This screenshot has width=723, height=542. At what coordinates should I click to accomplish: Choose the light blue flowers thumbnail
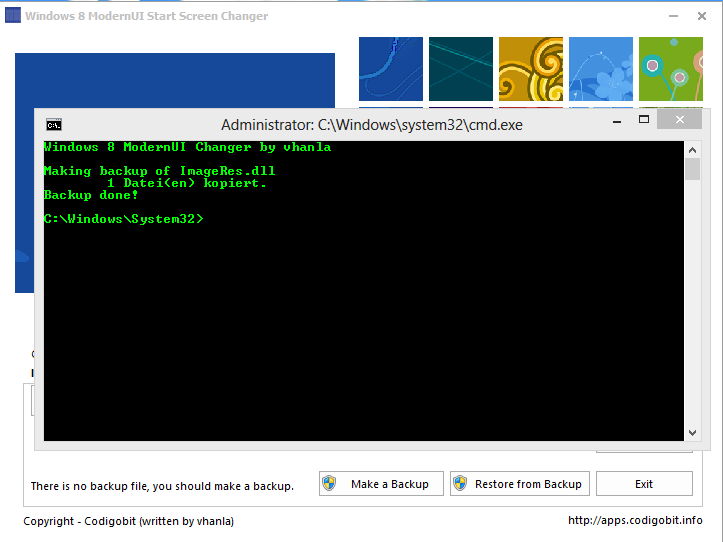pyautogui.click(x=601, y=69)
